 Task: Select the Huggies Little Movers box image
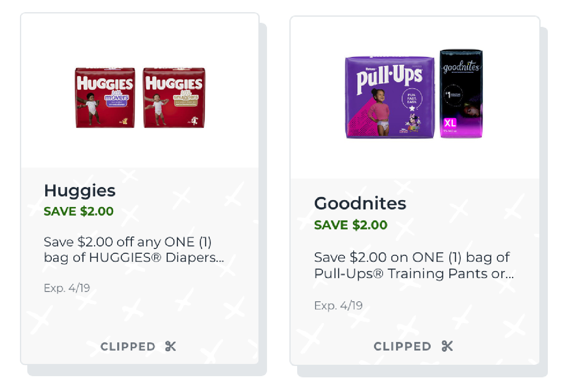(105, 98)
